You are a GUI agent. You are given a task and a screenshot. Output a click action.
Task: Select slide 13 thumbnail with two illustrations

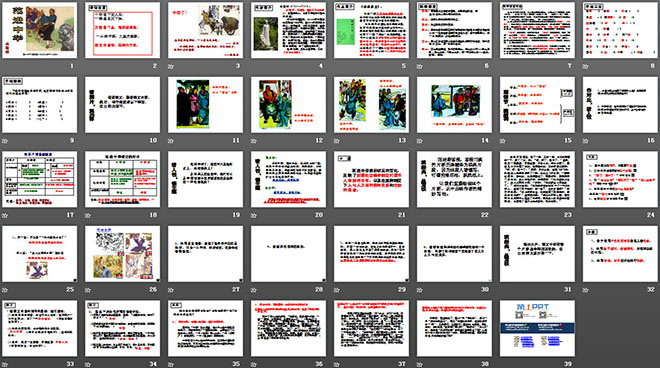[x=371, y=104]
